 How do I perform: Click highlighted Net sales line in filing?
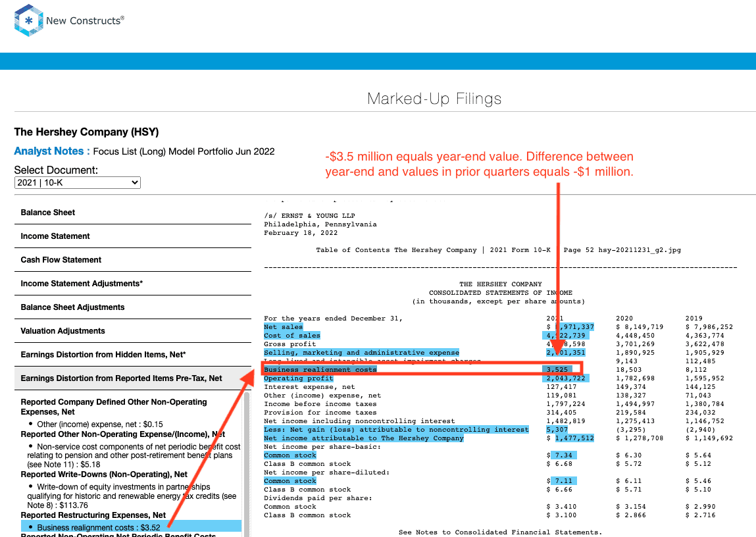coord(283,327)
